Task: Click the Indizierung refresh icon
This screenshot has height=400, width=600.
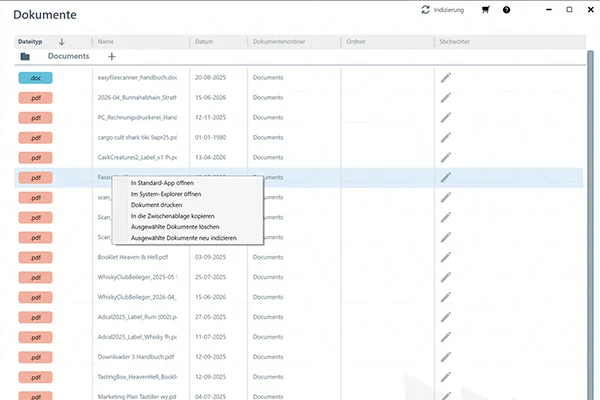Action: 426,10
